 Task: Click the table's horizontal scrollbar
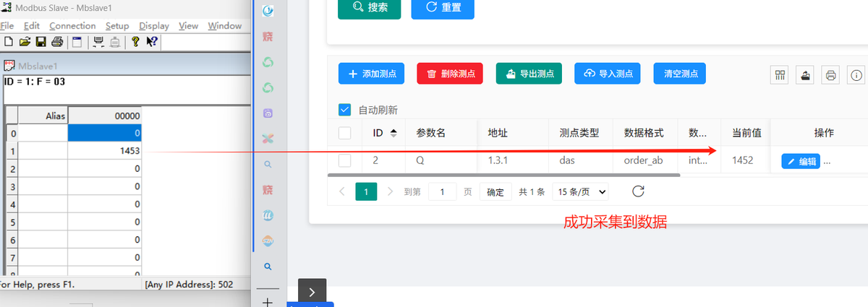point(504,175)
